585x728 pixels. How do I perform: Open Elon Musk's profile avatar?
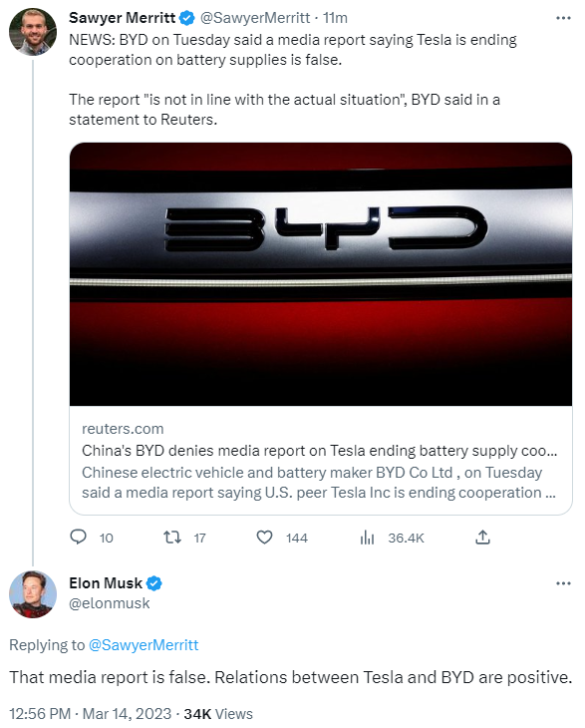[x=33, y=594]
